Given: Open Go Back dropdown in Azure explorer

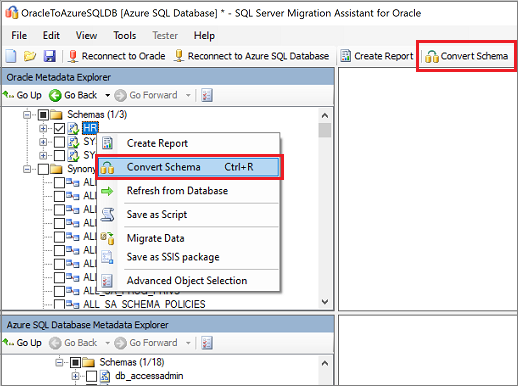Looking at the screenshot, I should (107, 343).
